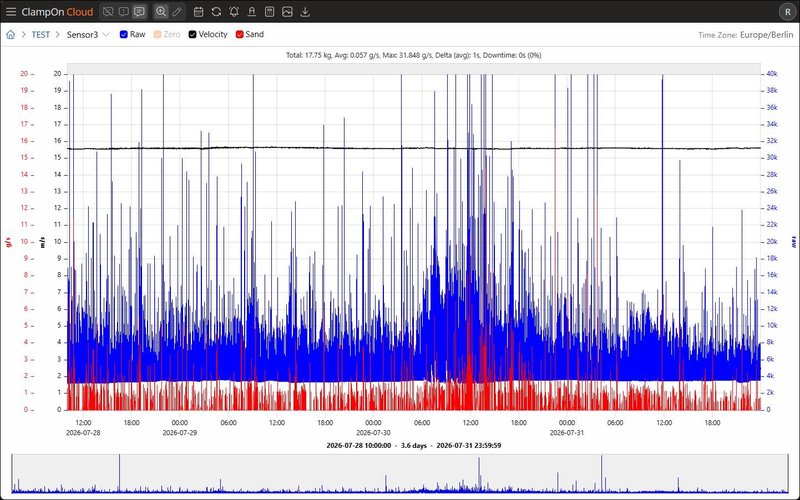This screenshot has height=500, width=800.
Task: Select the pencil edit tool
Action: tap(177, 11)
